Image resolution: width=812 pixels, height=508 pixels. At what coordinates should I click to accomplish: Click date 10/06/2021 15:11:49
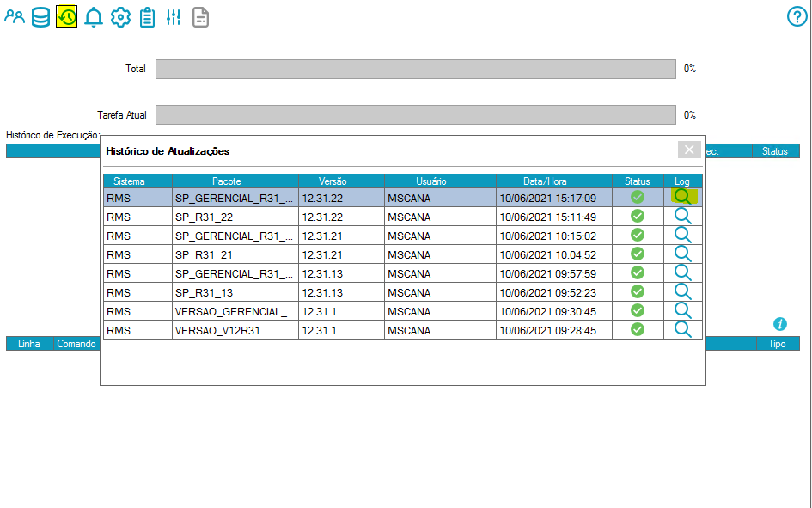[548, 217]
